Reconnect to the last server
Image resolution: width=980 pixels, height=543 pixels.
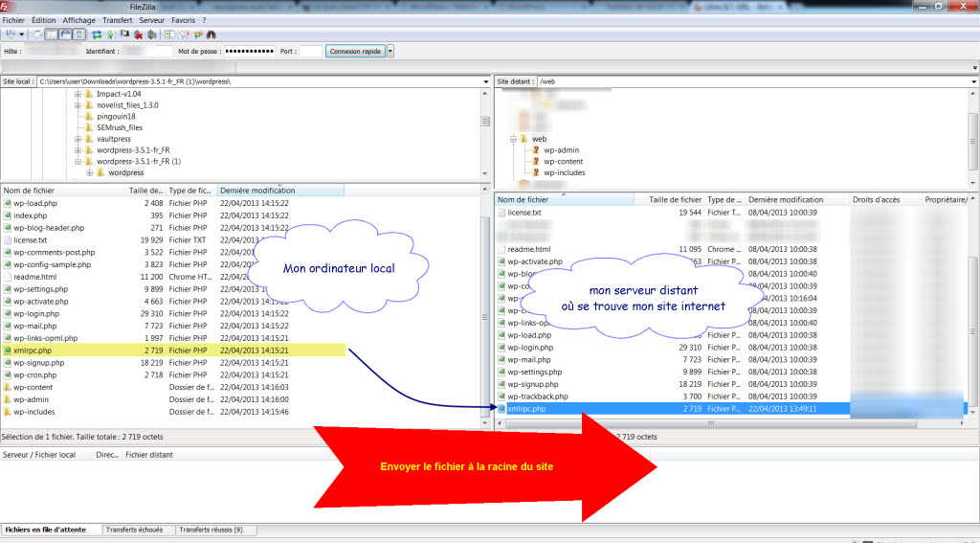[x=152, y=34]
